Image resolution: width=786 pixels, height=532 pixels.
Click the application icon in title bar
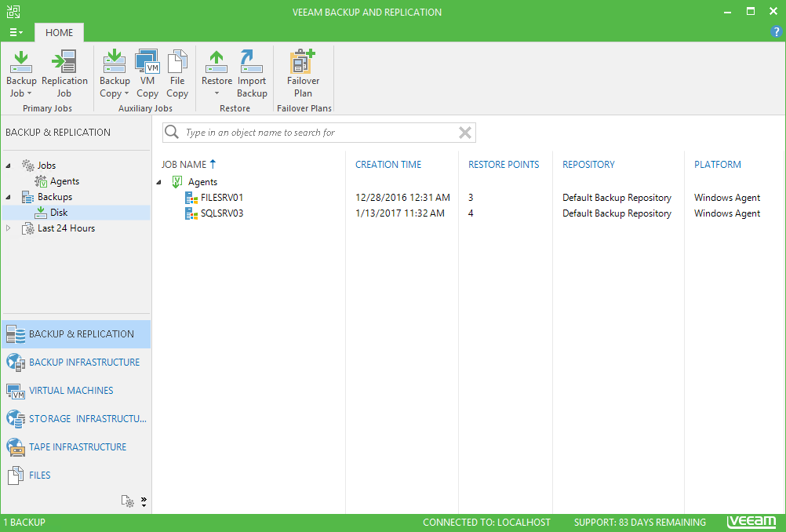click(13, 12)
